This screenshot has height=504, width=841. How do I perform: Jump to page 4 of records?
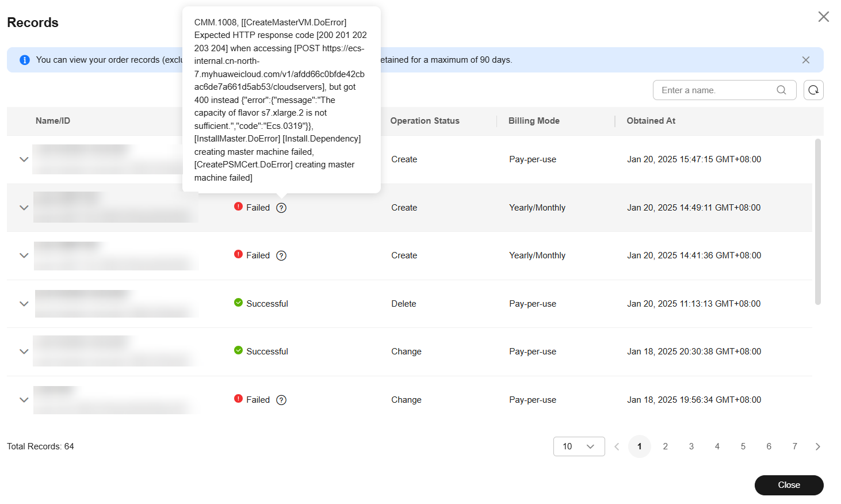[x=717, y=446]
